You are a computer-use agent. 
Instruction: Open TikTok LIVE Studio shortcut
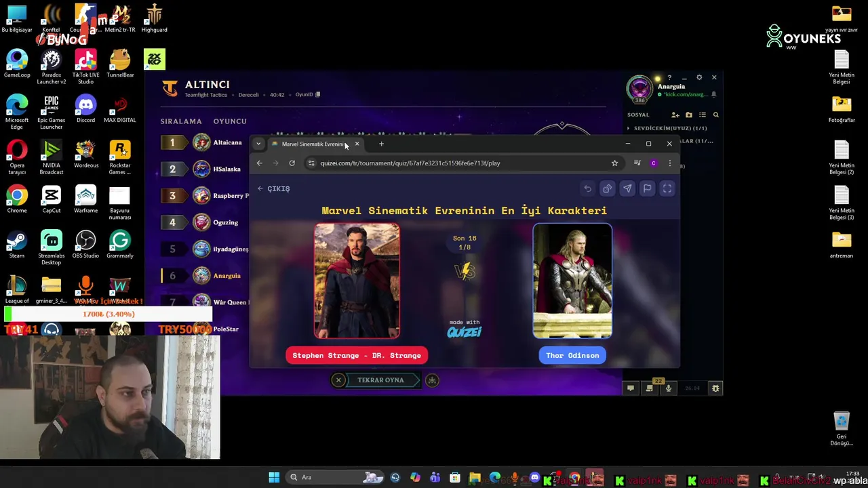[x=85, y=66]
